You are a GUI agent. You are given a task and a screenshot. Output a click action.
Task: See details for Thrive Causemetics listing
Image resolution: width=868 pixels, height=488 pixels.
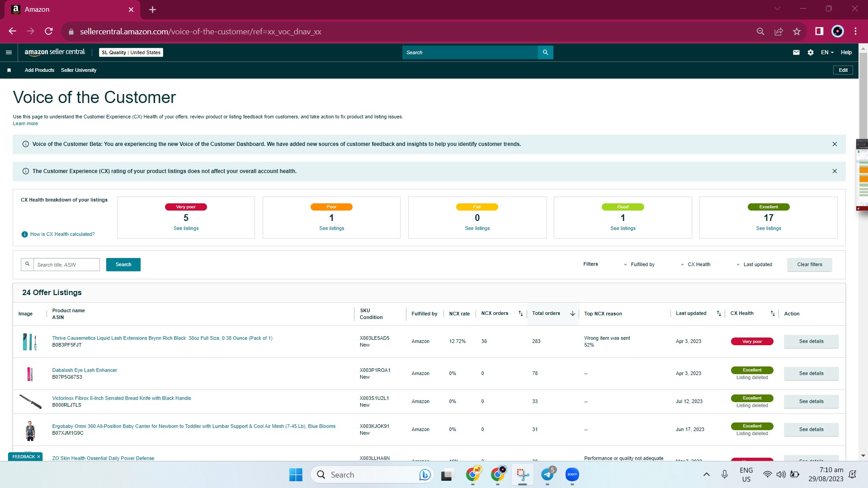click(x=811, y=342)
